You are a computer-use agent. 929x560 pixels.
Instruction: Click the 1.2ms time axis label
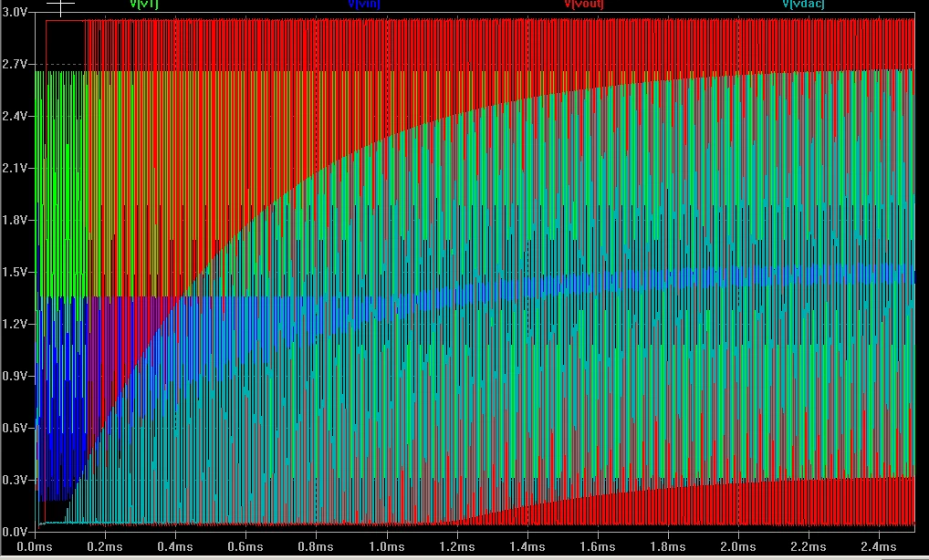(457, 546)
